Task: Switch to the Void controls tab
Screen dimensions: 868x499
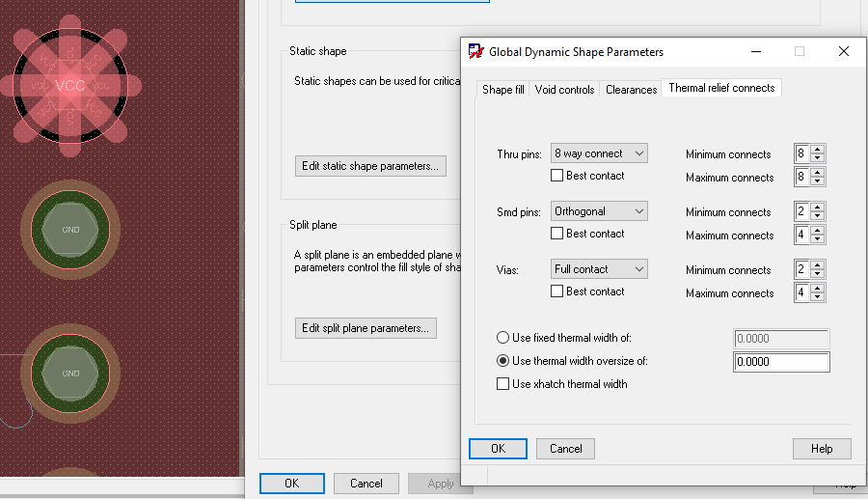Action: [564, 89]
